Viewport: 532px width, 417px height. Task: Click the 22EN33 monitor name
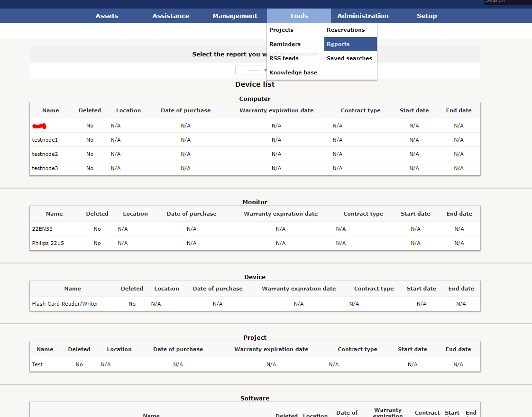tap(42, 229)
